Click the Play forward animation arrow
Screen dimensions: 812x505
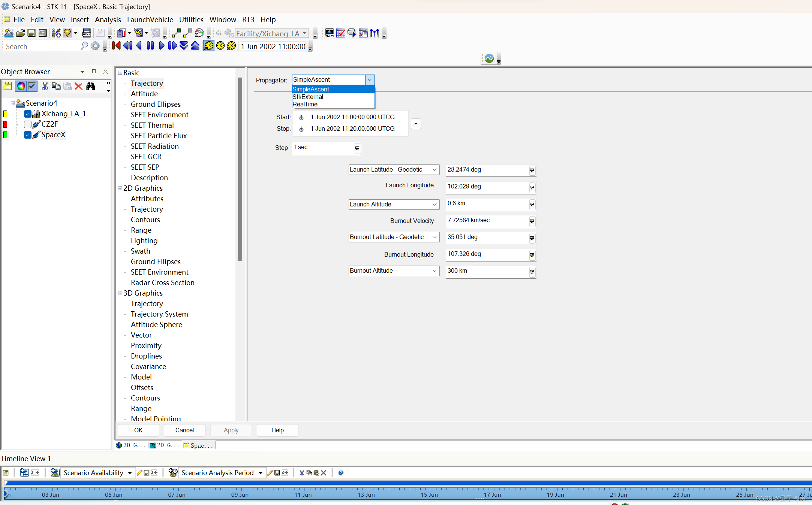click(x=162, y=46)
